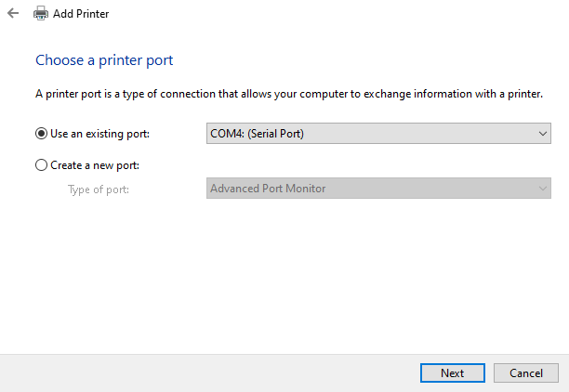Click the gray footer area left of Next
569x392 pixels.
(205, 372)
